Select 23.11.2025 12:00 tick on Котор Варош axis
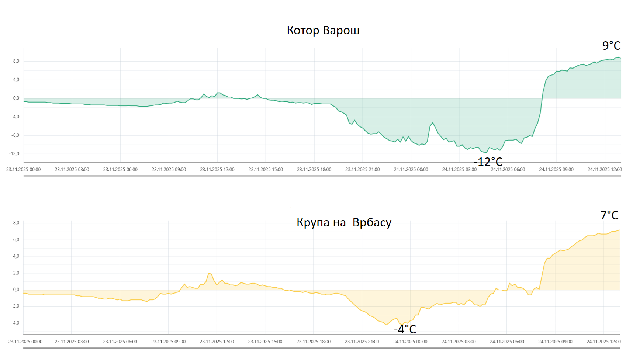Viewport: 633px width, 364px height. [x=217, y=170]
